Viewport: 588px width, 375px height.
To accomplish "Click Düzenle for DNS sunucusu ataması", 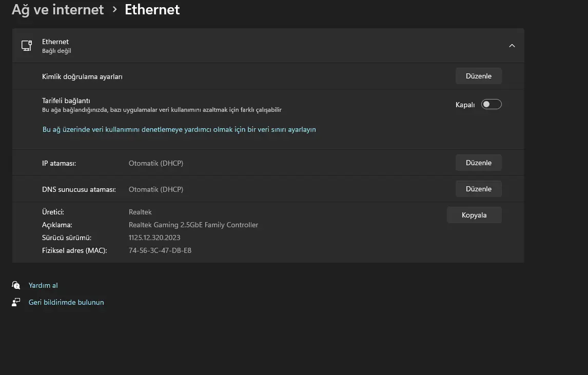I will click(479, 189).
